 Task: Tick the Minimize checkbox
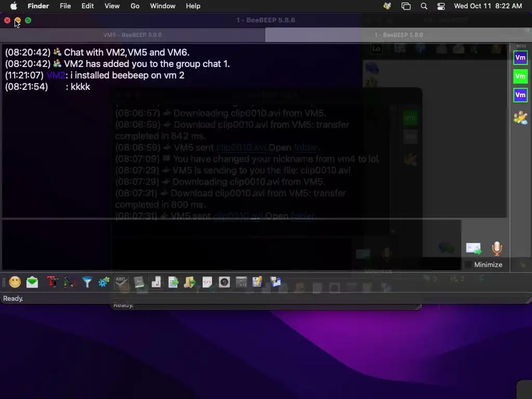click(x=468, y=264)
